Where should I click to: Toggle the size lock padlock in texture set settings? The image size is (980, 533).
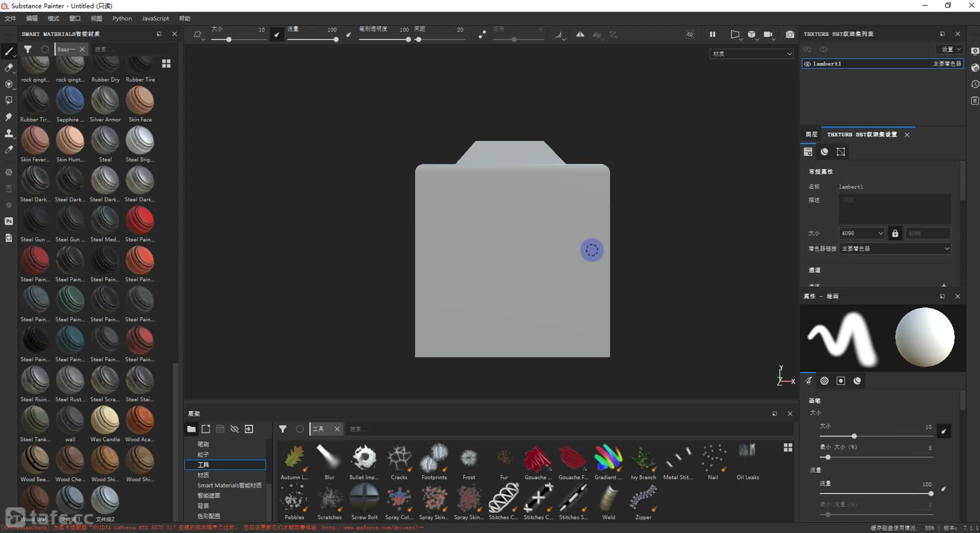point(895,233)
